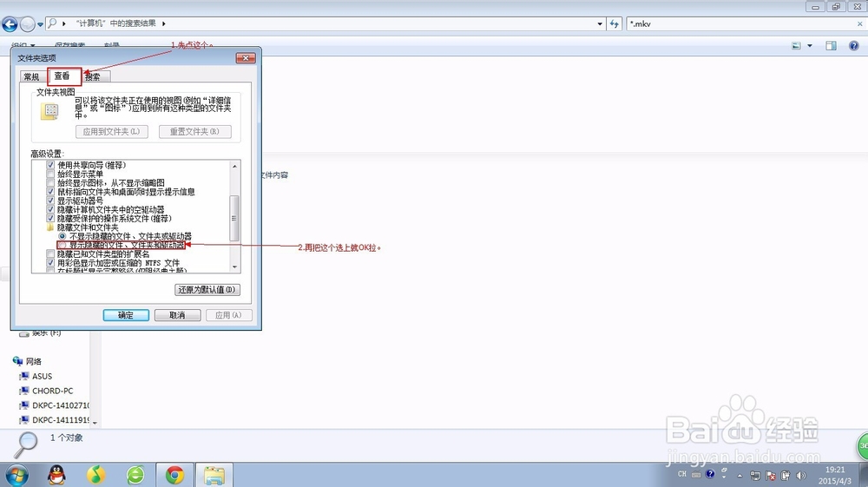Image resolution: width=868 pixels, height=487 pixels.
Task: Select ASUS computer in network list
Action: coord(36,376)
